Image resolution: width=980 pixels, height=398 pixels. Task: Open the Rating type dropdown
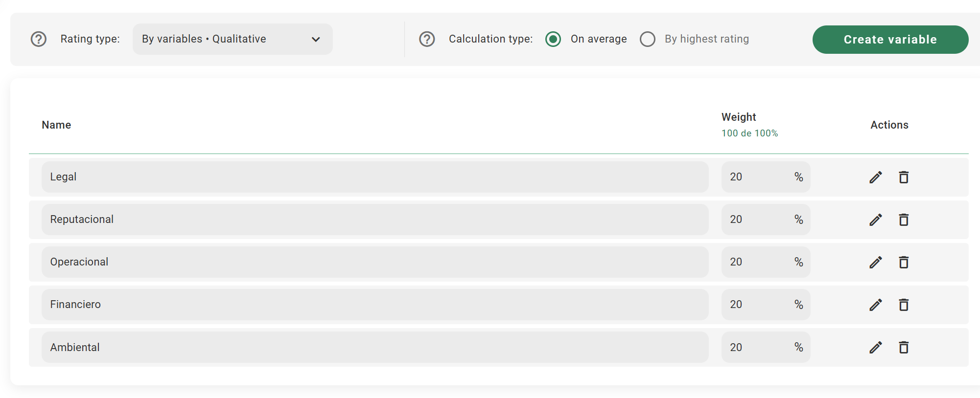[x=233, y=39]
